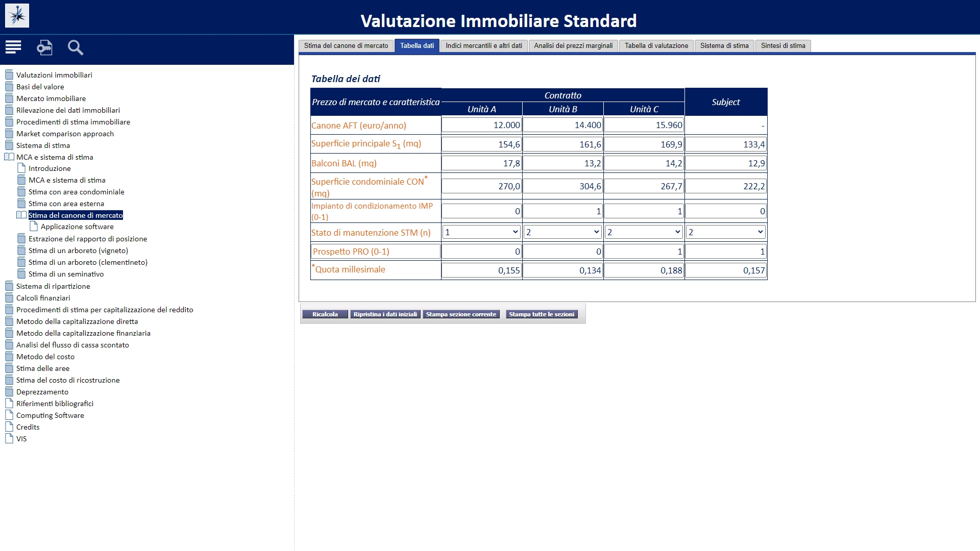
Task: Click Ripristina i dati iniziali button
Action: pyautogui.click(x=385, y=314)
